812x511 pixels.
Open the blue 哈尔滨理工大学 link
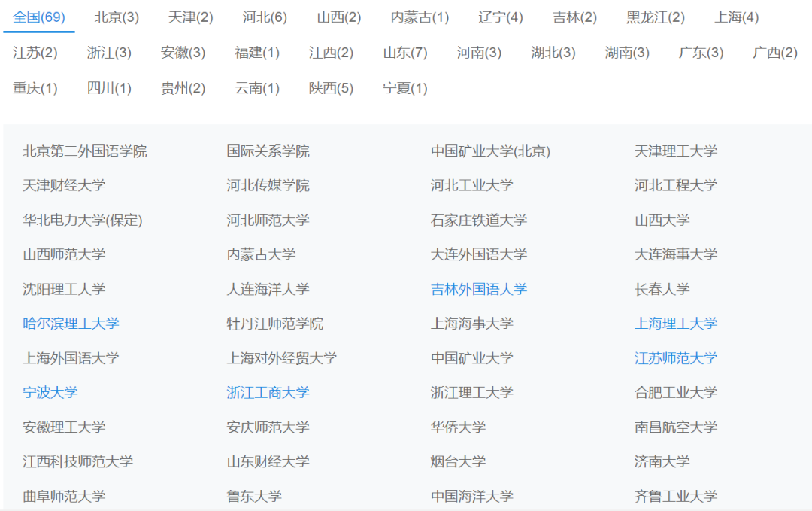pos(71,324)
